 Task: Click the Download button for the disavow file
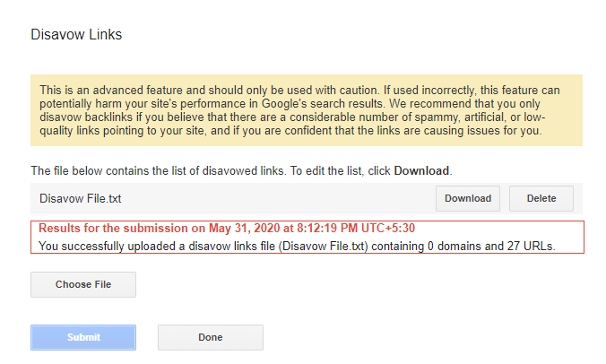[468, 198]
